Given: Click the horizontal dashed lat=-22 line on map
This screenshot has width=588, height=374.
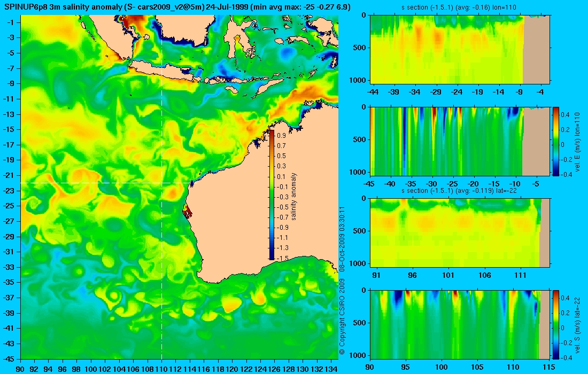Looking at the screenshot, I should 106,183.
